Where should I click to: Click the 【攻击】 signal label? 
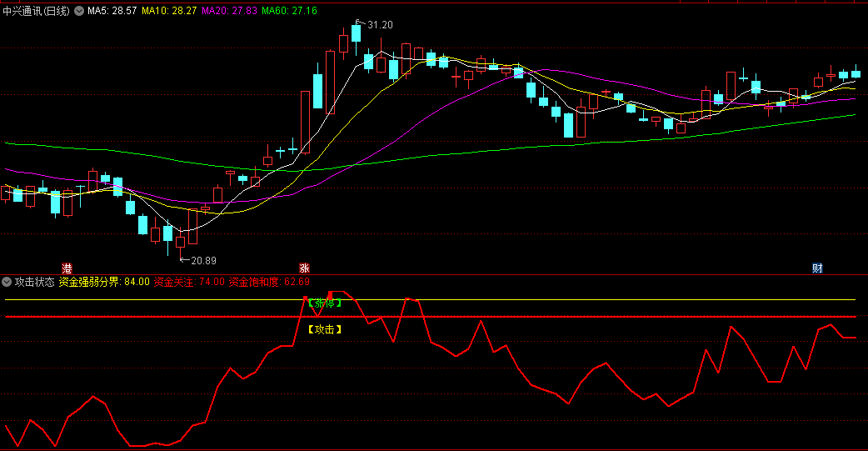pyautogui.click(x=324, y=329)
